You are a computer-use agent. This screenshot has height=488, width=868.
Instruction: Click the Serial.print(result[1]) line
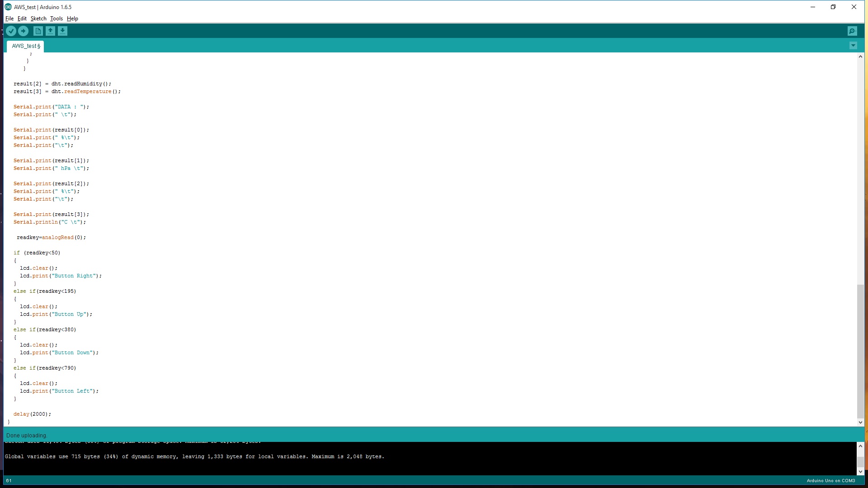(x=51, y=161)
